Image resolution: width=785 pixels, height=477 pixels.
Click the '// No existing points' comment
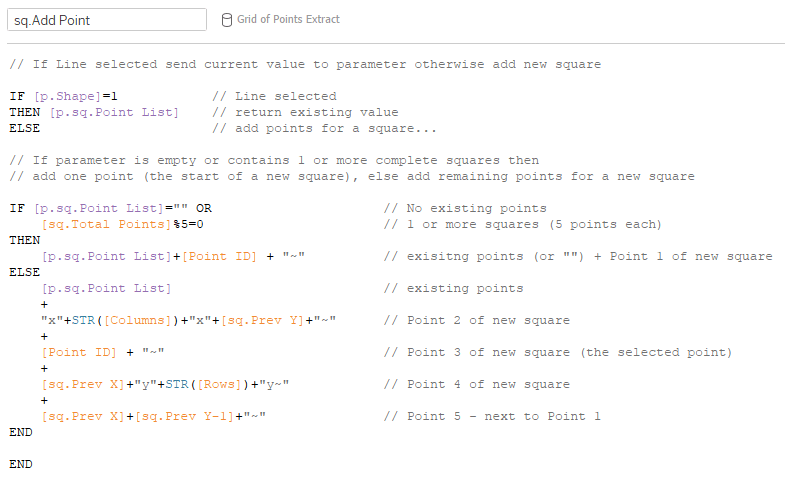coord(465,208)
